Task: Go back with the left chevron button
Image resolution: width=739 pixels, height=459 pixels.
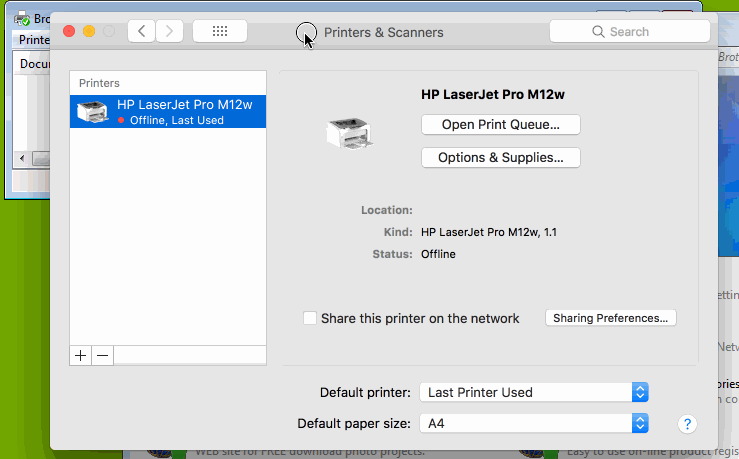Action: pyautogui.click(x=141, y=32)
